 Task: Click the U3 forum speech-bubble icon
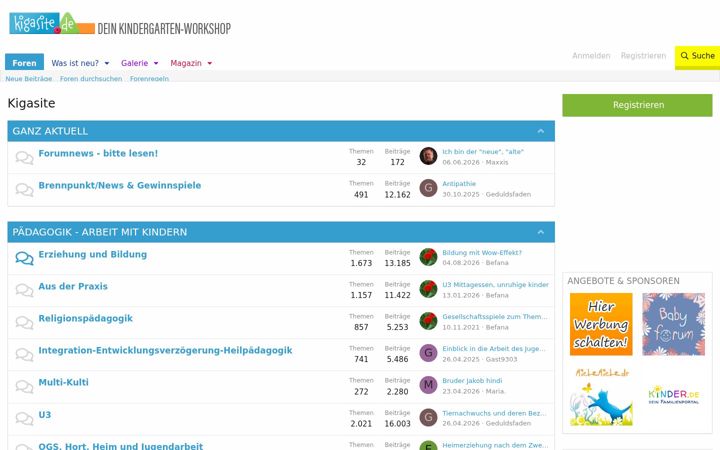(x=24, y=419)
